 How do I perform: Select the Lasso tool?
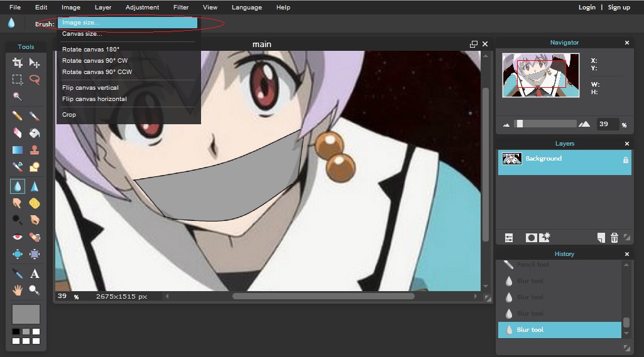click(35, 79)
